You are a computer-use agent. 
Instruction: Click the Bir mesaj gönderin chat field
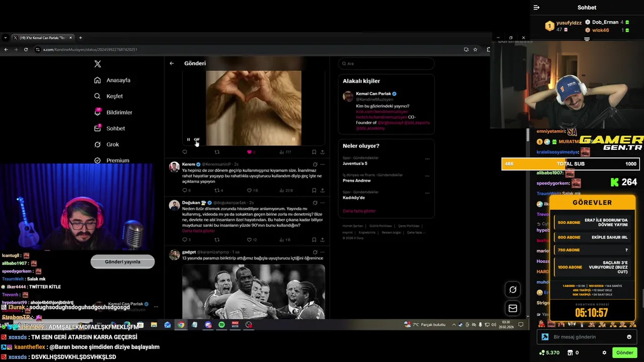586,337
